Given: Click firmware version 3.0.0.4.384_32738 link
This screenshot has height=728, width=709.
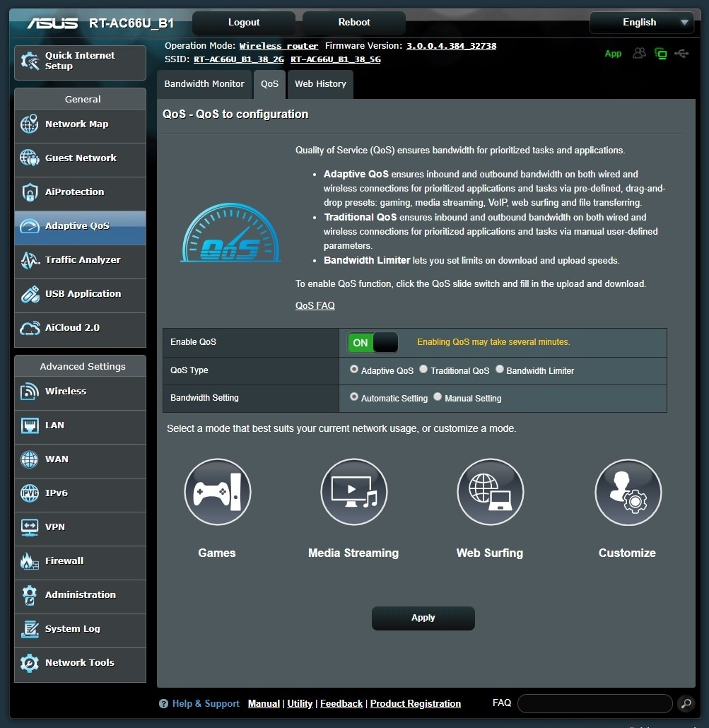Looking at the screenshot, I should (x=451, y=46).
